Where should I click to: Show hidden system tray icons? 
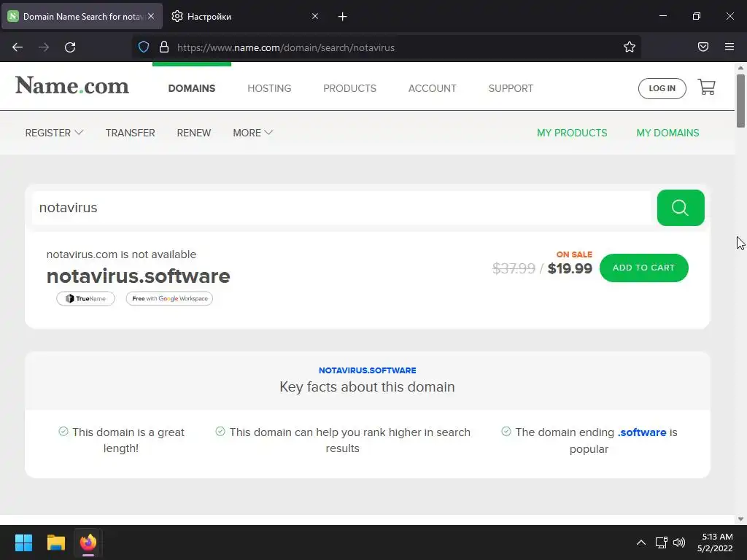[641, 542]
